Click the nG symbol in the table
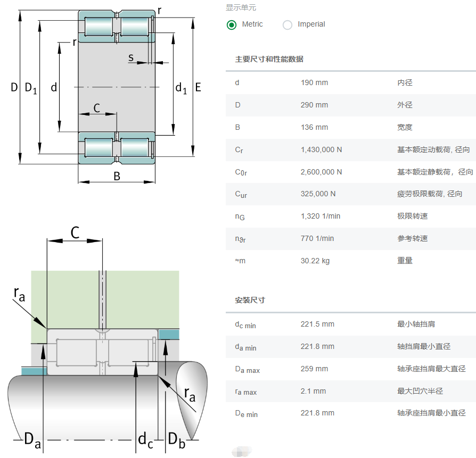 tap(240, 216)
